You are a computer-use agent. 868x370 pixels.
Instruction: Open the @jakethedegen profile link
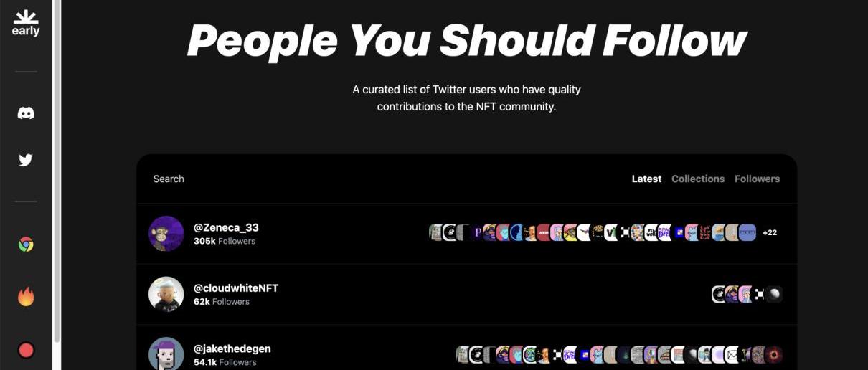pos(232,348)
